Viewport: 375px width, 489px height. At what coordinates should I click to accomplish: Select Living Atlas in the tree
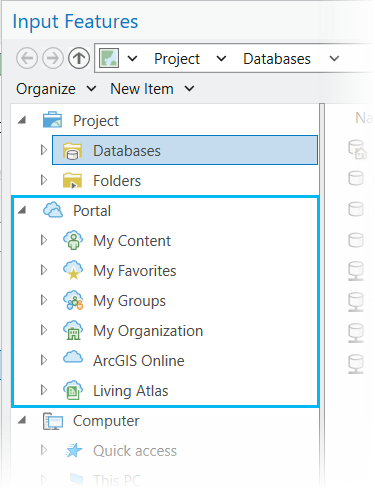click(130, 391)
